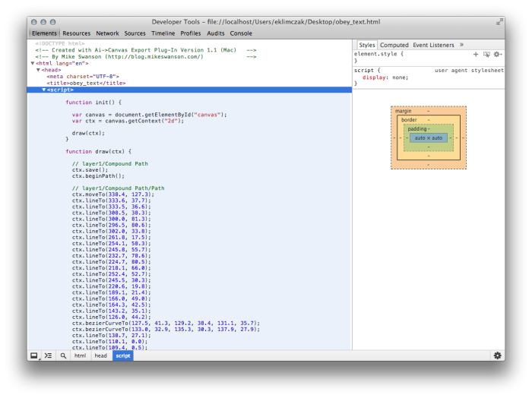Click the 'function init()' line

93,103
